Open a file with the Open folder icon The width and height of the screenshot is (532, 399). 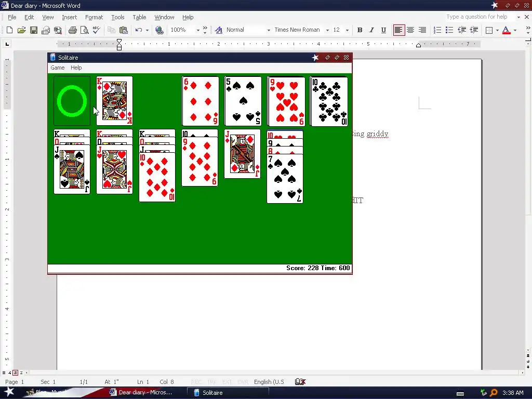[21, 30]
